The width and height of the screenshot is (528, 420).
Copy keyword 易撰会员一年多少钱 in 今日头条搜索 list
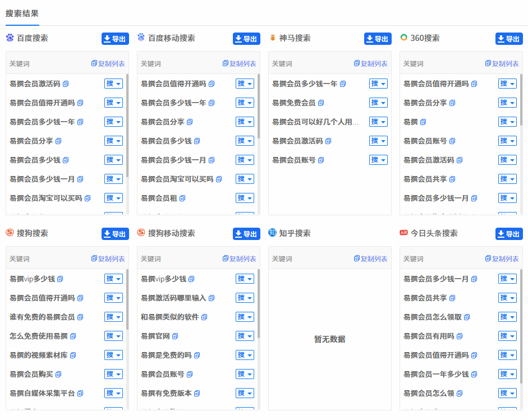(x=474, y=374)
